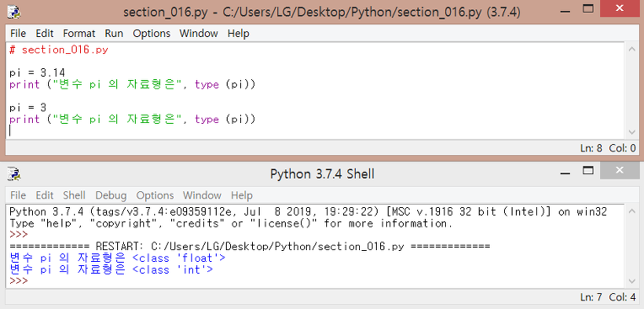644x309 pixels.
Task: Click the first >>> prompt below the info line
Action: (x=19, y=235)
